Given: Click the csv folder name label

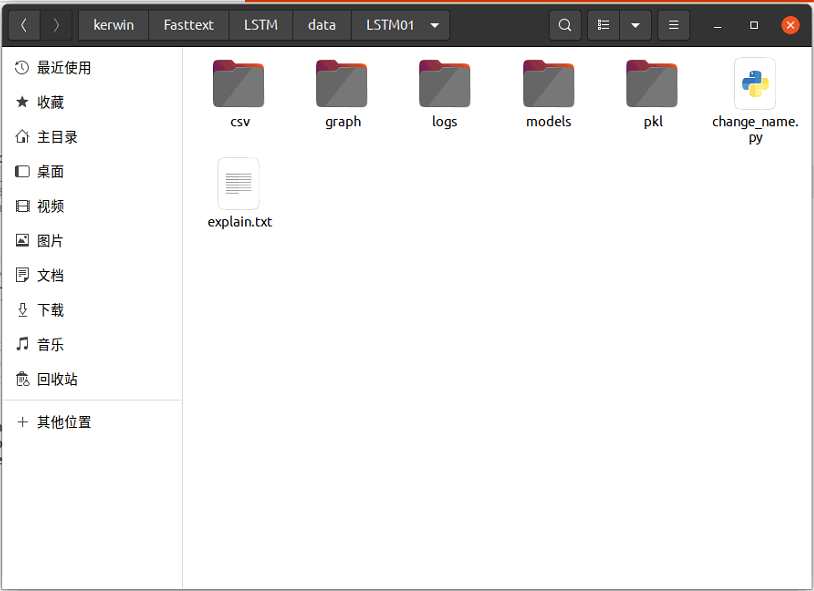Looking at the screenshot, I should pos(240,122).
